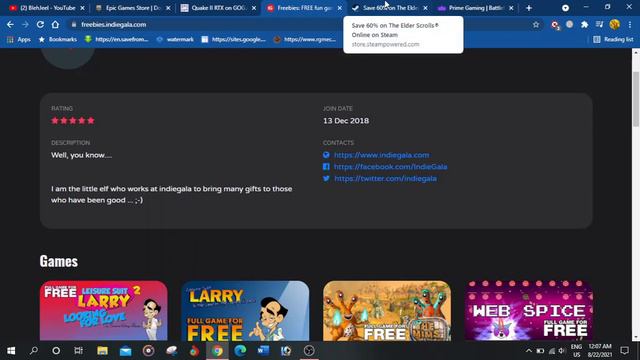Open the IndieGala Facebook link
Image resolution: width=640 pixels, height=360 pixels.
[390, 167]
